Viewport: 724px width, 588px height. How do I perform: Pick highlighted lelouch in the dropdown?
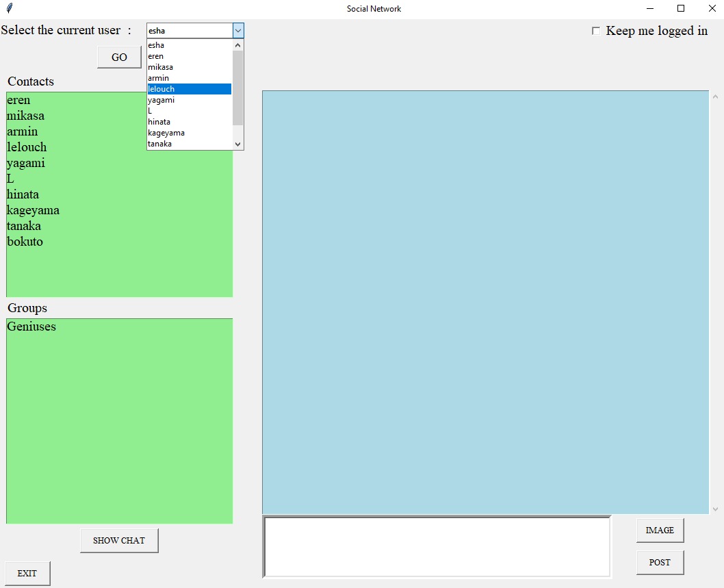coord(190,89)
